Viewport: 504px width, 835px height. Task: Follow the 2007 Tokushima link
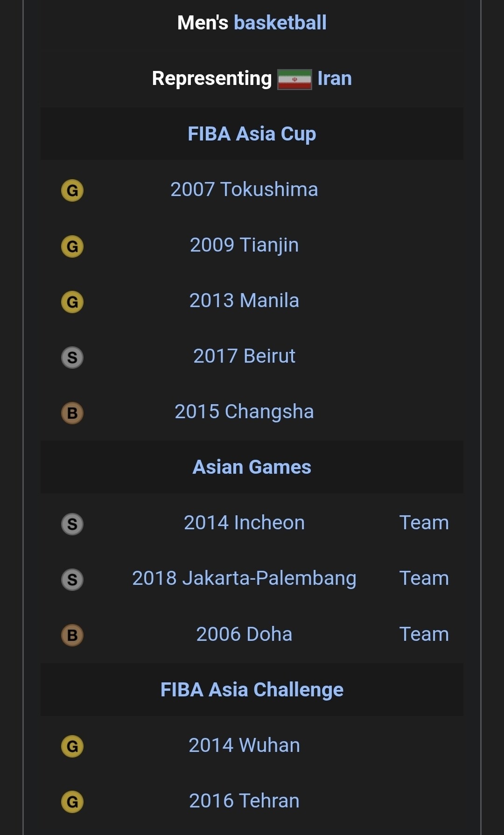point(244,189)
